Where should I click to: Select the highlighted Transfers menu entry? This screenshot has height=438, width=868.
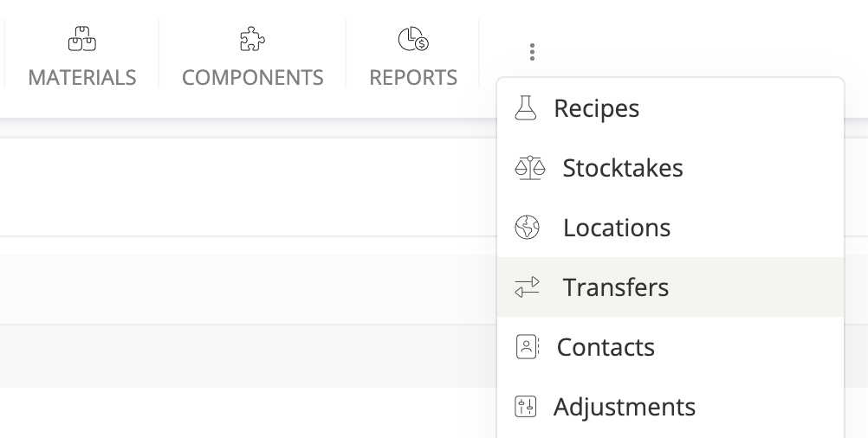(616, 287)
